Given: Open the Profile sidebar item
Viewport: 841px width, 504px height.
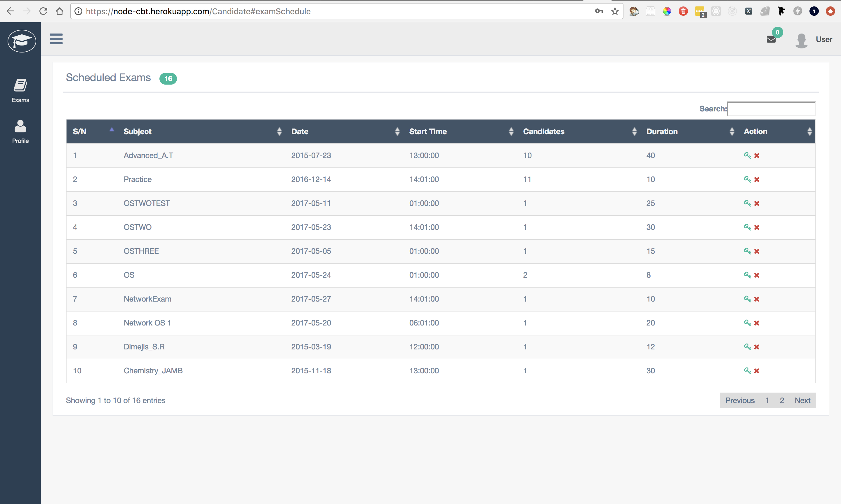Looking at the screenshot, I should click(x=20, y=132).
